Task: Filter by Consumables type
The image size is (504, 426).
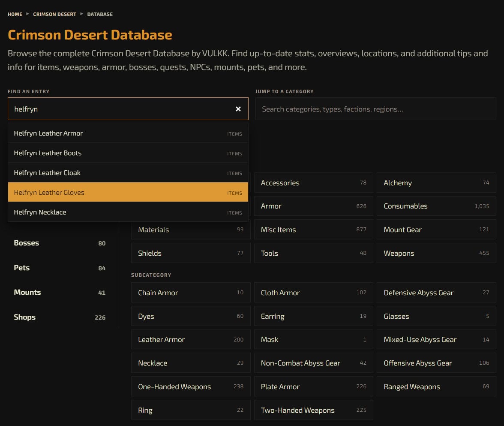Action: tap(436, 206)
